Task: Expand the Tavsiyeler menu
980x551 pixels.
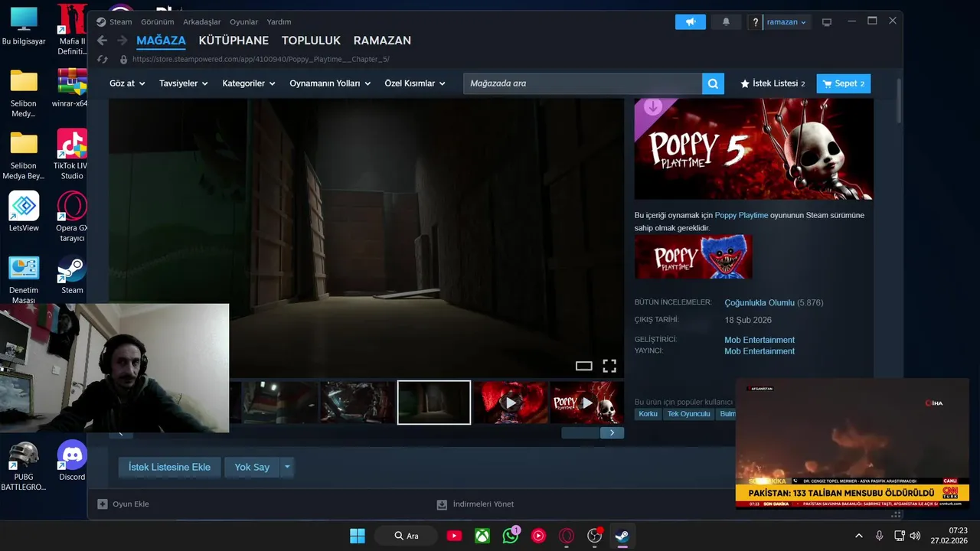Action: pos(184,83)
